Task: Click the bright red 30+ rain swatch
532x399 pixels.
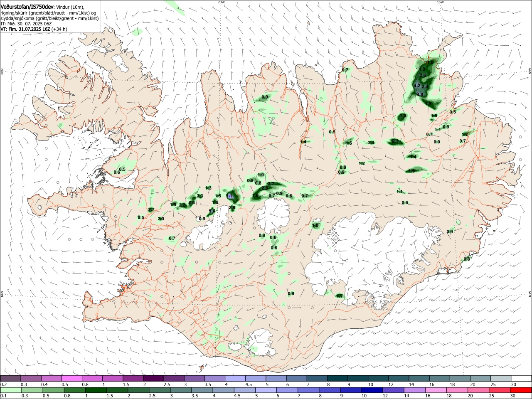Action: click(520, 390)
